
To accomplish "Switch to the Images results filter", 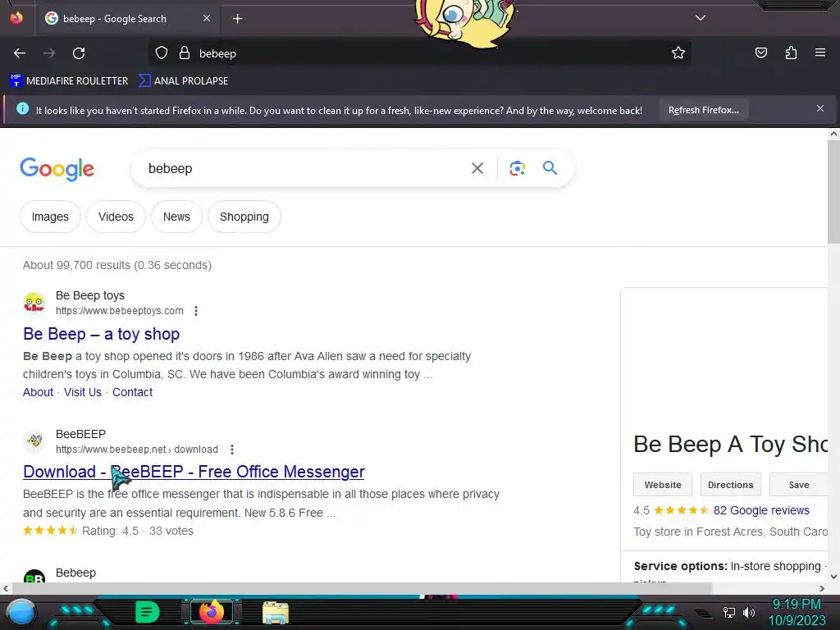I will point(50,217).
